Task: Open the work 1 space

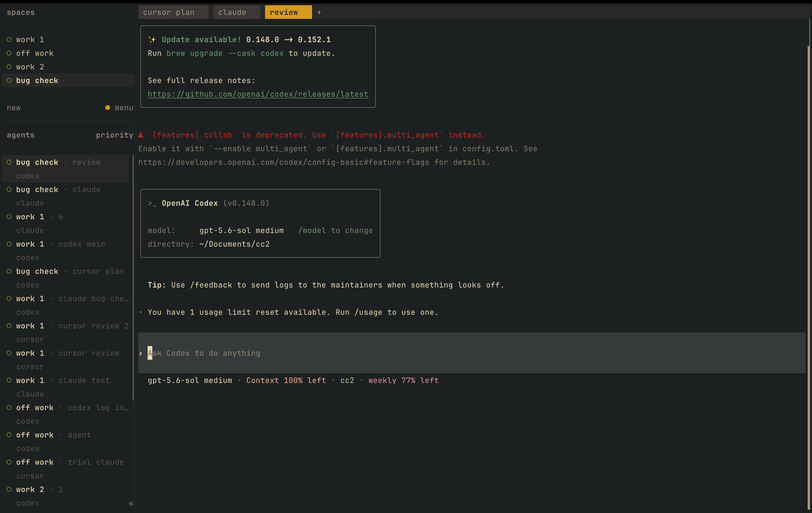Action: tap(67, 40)
